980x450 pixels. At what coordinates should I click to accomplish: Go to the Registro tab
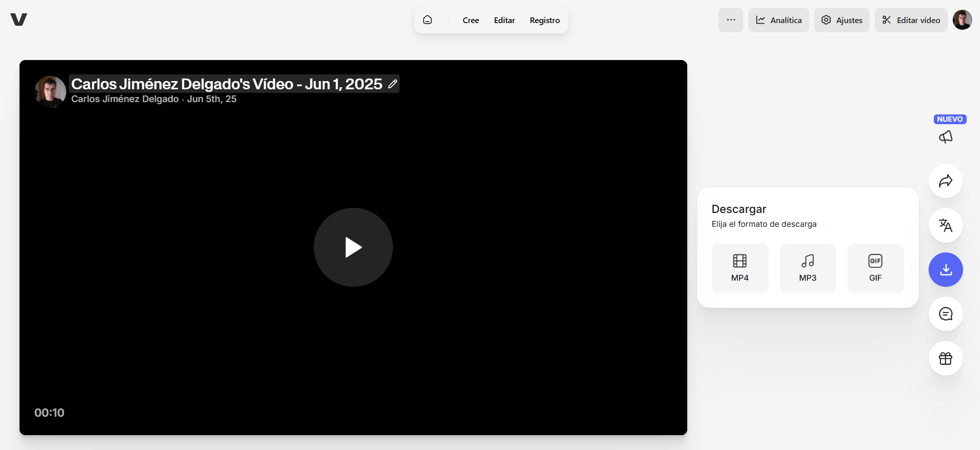click(544, 21)
